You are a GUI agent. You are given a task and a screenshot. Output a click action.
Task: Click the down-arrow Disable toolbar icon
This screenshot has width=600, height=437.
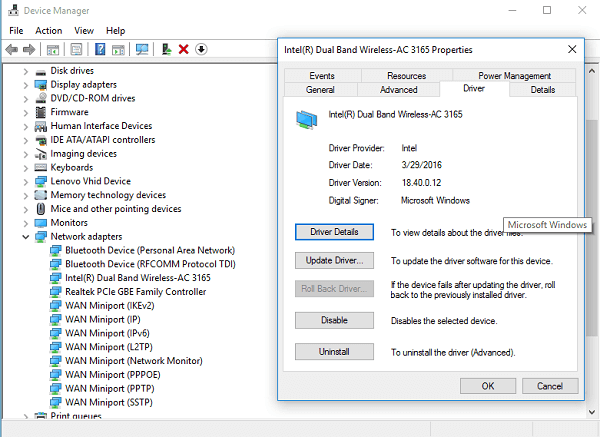pyautogui.click(x=201, y=49)
